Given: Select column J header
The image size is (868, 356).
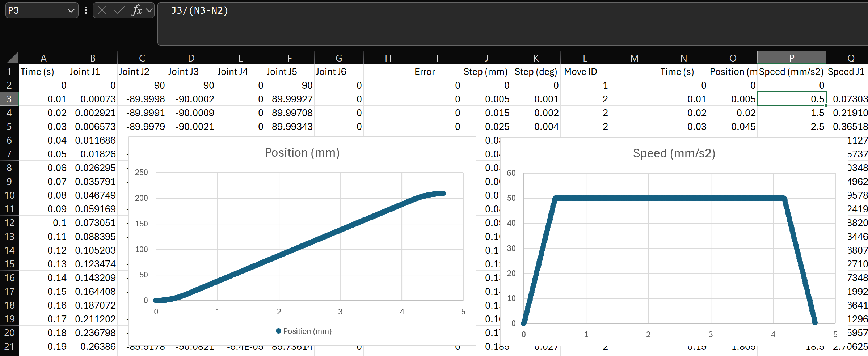Looking at the screenshot, I should click(486, 58).
